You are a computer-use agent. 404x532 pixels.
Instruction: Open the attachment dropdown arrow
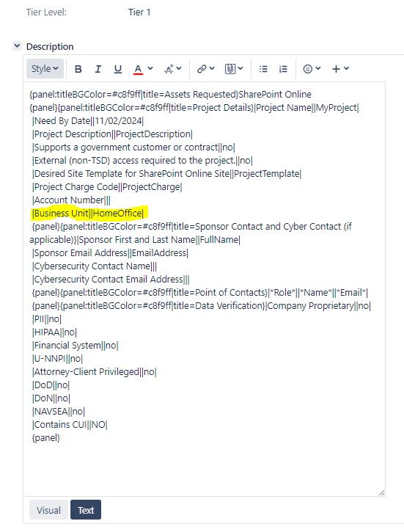click(x=240, y=68)
